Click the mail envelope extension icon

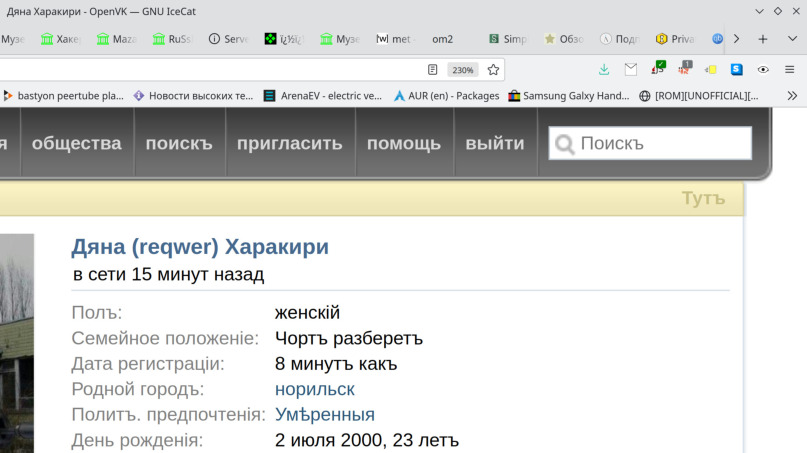point(631,70)
